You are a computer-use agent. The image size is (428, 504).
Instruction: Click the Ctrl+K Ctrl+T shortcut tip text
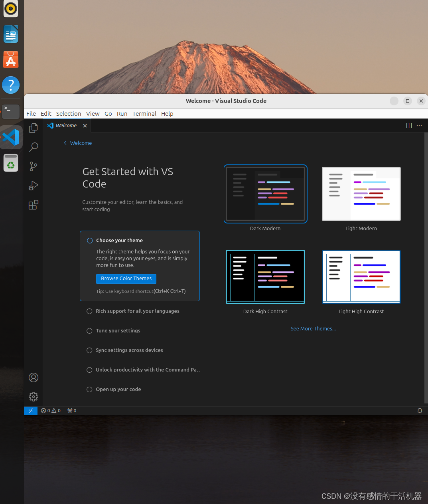pos(170,291)
